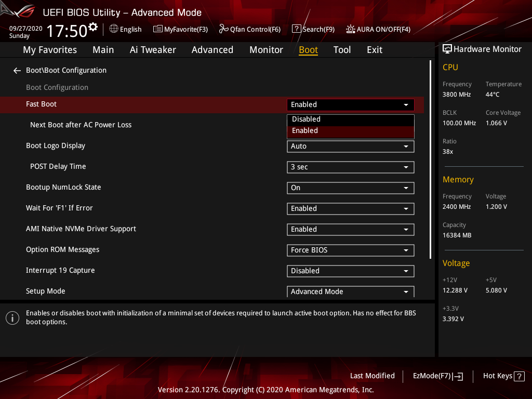Toggle AURA ON/OFF(F4) light icon

[x=351, y=29]
